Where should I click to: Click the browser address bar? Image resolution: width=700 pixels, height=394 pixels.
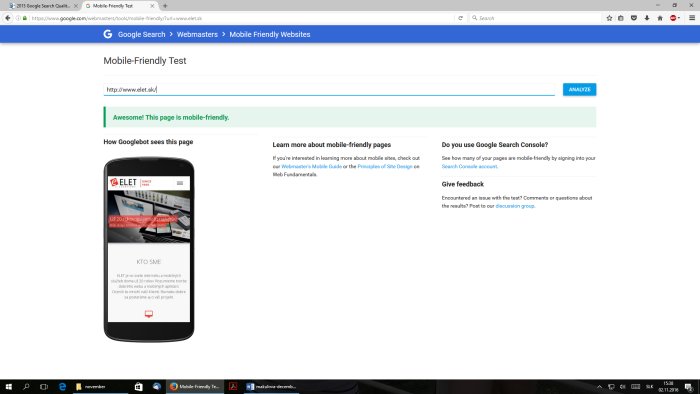pos(241,18)
